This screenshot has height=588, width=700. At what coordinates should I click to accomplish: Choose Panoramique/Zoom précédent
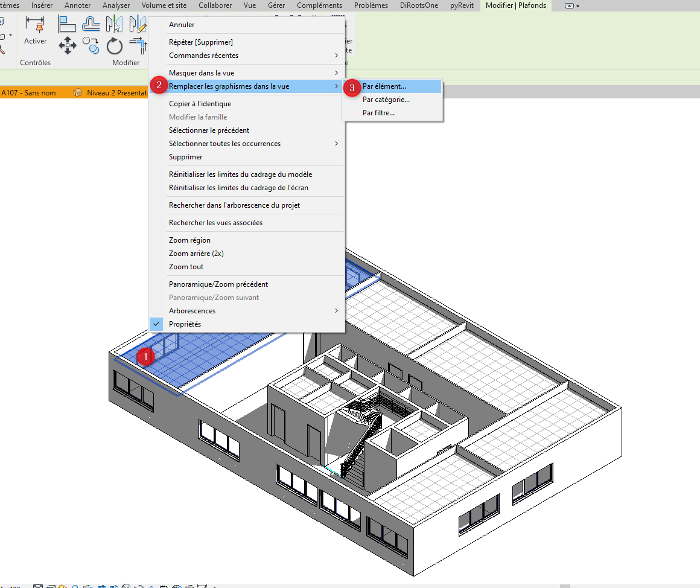(246, 284)
